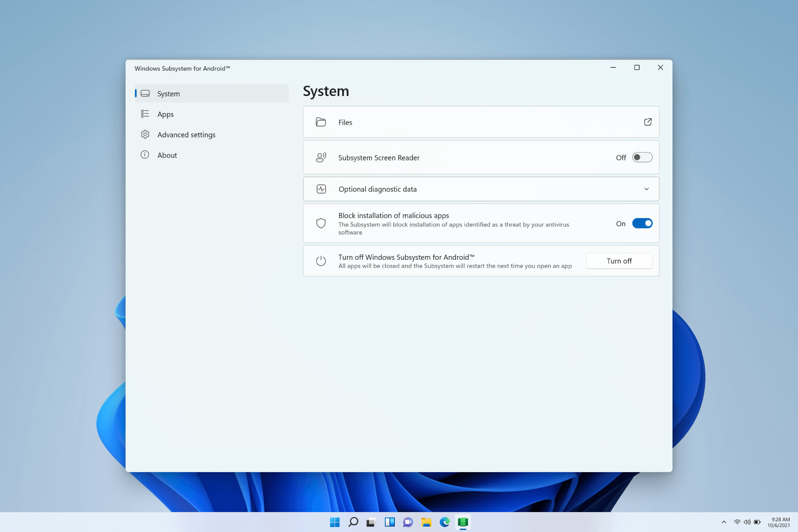Click the power icon for Turn off

click(x=320, y=261)
